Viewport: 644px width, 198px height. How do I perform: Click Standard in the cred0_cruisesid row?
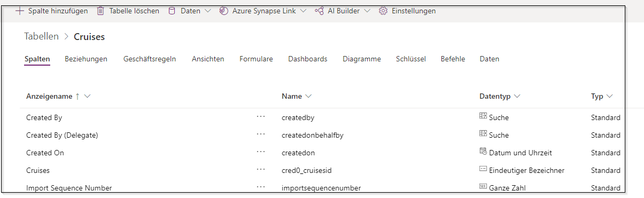(606, 170)
